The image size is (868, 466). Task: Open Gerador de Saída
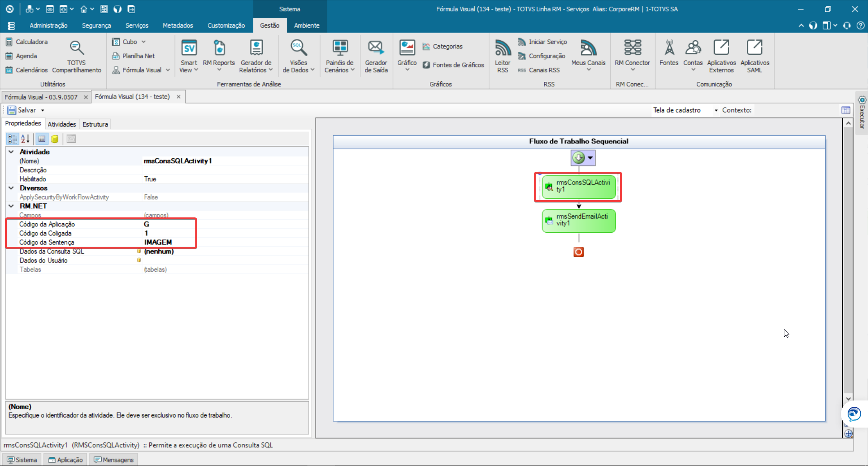tap(376, 56)
